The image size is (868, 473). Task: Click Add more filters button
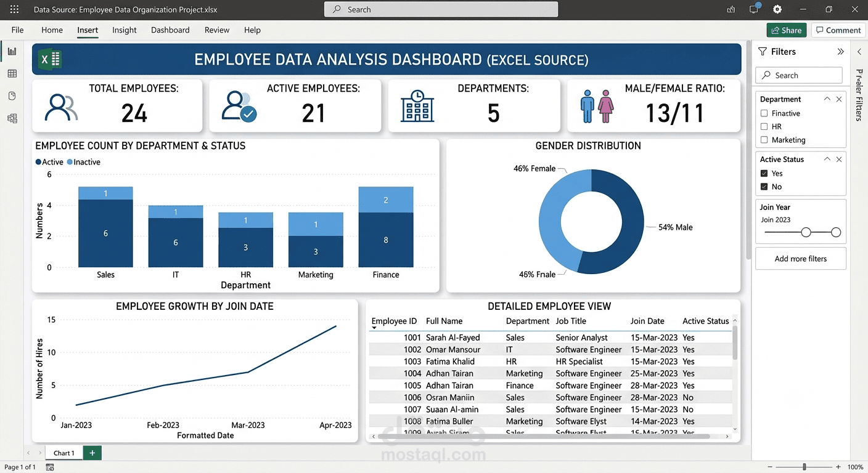pyautogui.click(x=801, y=259)
